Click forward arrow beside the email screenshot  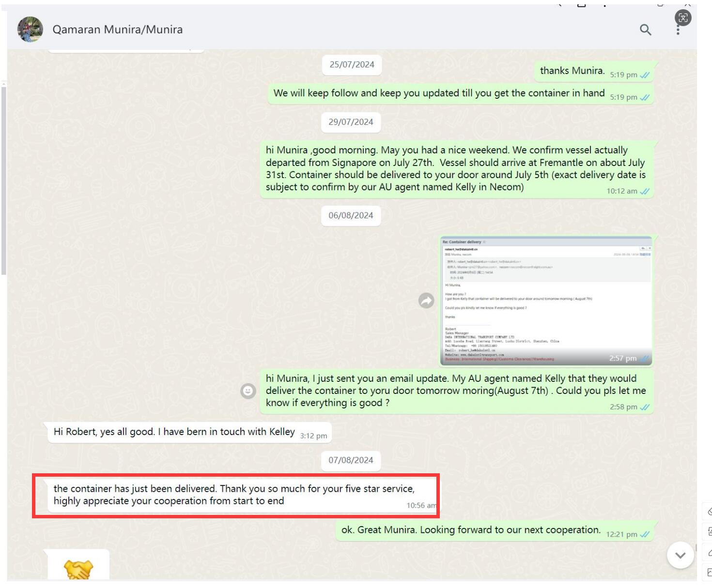[x=426, y=301]
